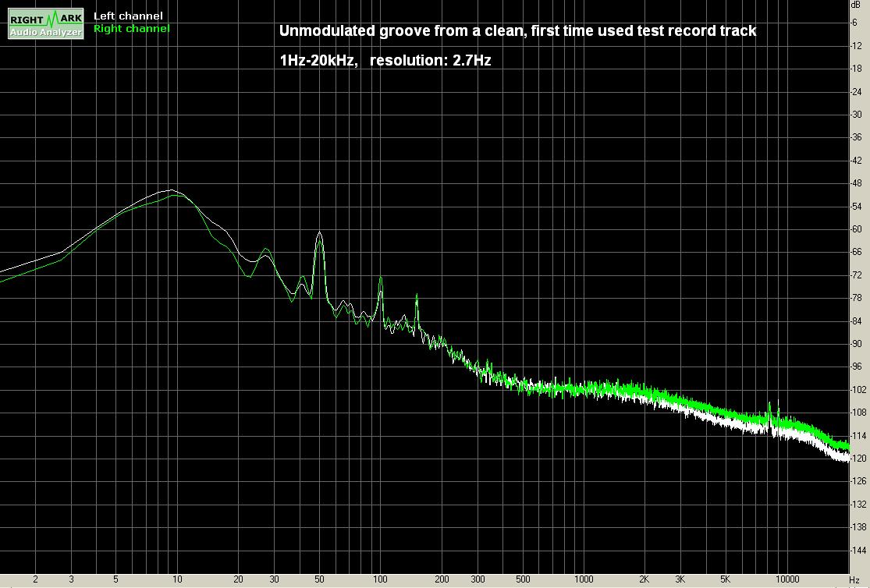
Task: Click the 'dB' unit label on vertical axis
Action: click(x=855, y=5)
